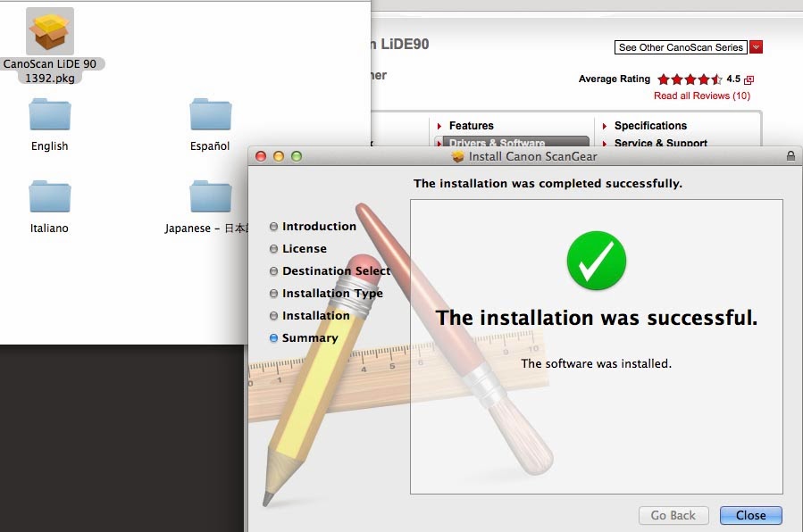Click the 'The software was installed.' text

pyautogui.click(x=596, y=363)
